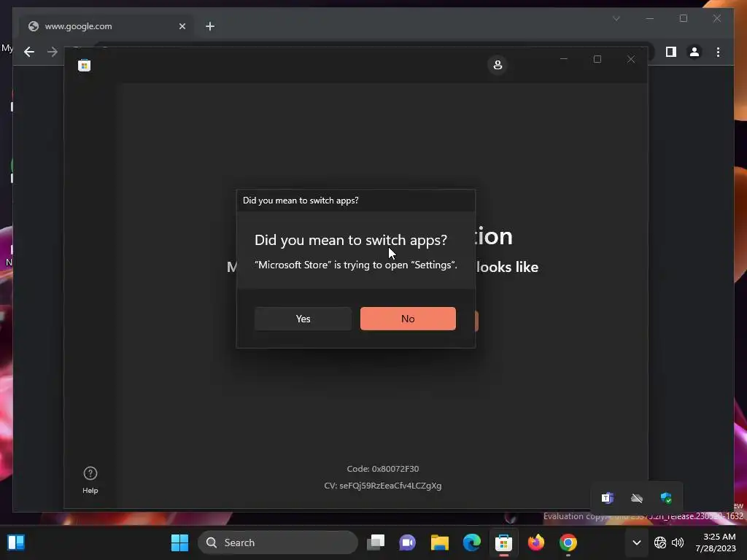Click the taskbar Search box

click(278, 542)
